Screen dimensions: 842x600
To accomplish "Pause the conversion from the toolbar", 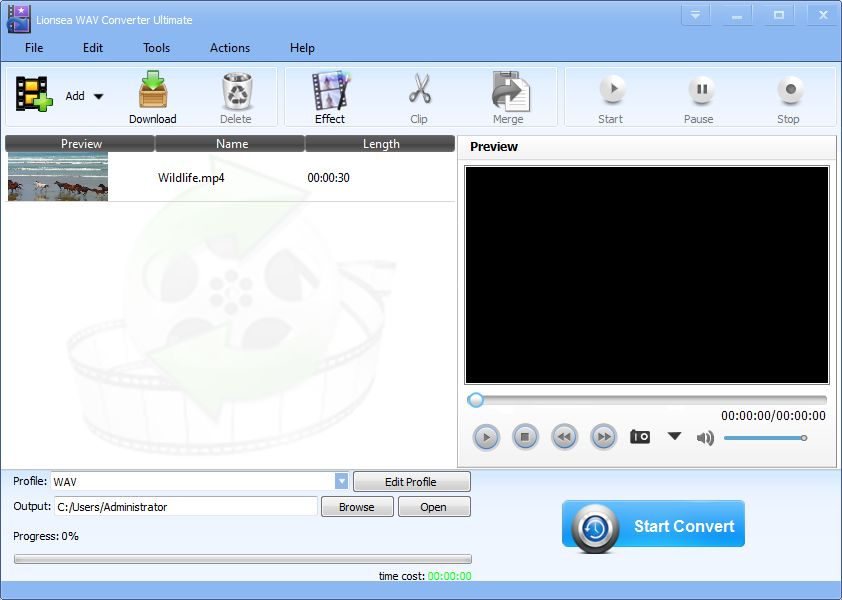I will pyautogui.click(x=699, y=100).
